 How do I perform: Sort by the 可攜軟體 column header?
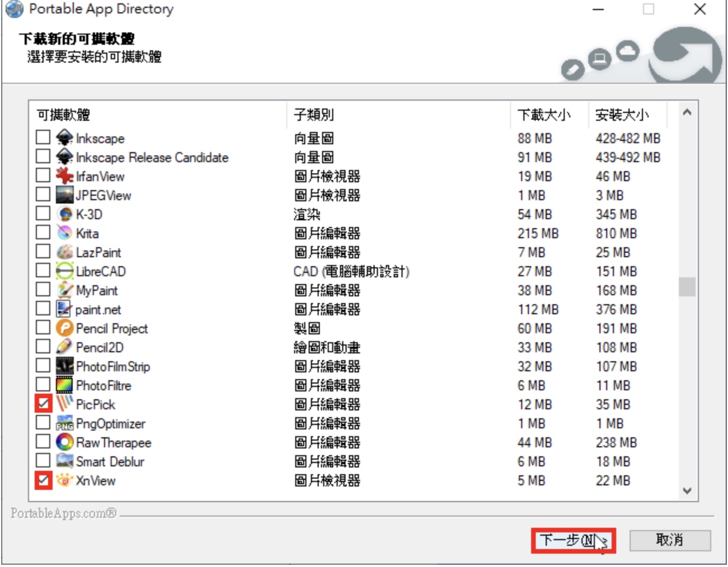[158, 115]
